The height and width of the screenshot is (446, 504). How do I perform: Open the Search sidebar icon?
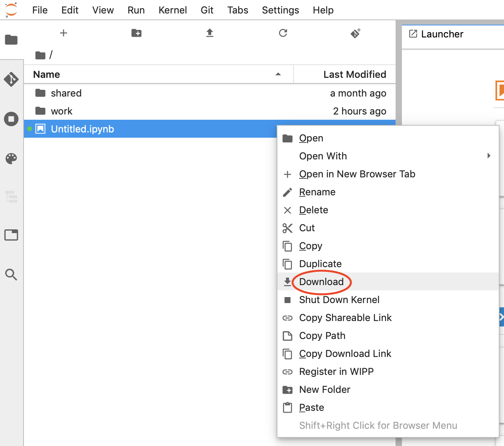pos(11,275)
